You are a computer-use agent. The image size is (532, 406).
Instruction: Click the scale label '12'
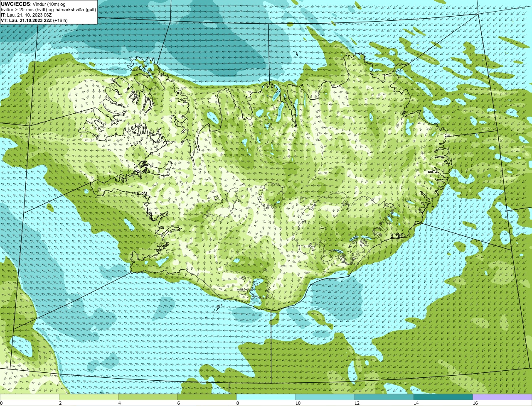357,403
